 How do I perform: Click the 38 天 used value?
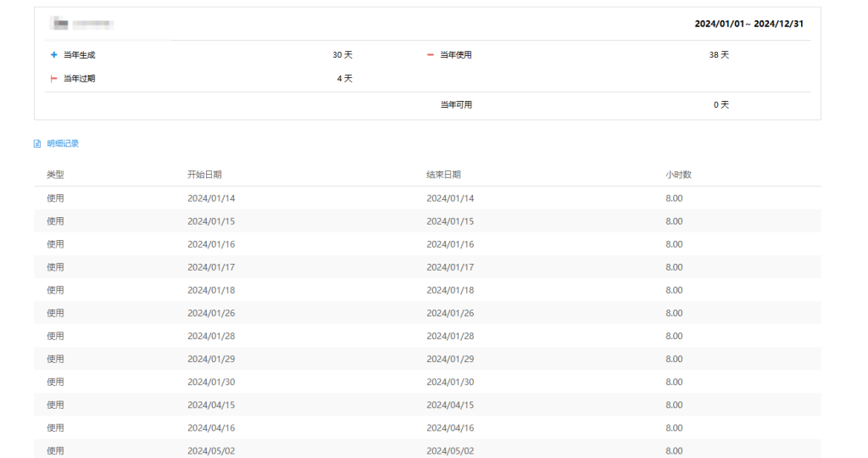coord(719,55)
